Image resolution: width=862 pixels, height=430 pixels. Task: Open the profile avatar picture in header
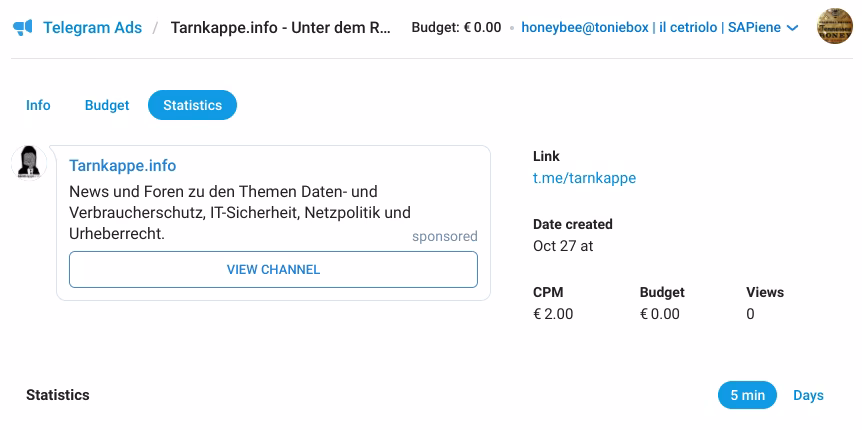[834, 27]
